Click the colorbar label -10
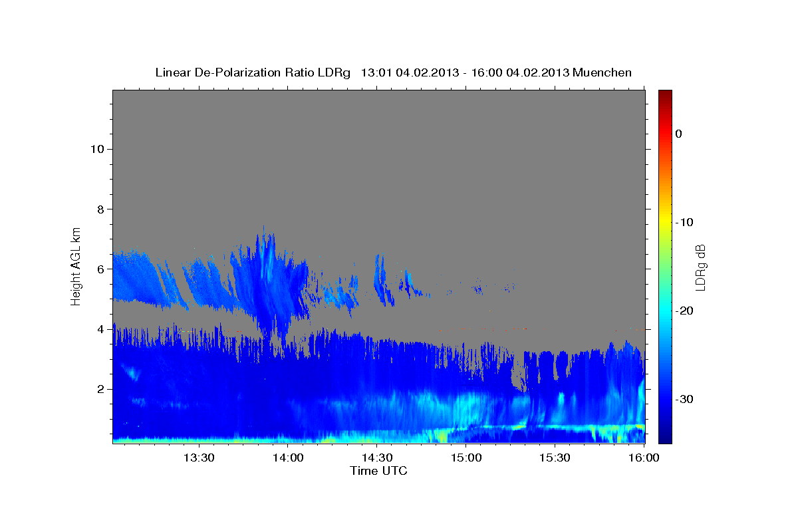The height and width of the screenshot is (532, 798). [x=684, y=222]
